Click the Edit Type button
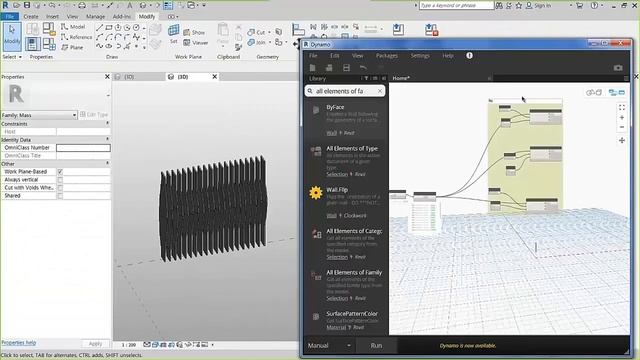 tap(94, 115)
